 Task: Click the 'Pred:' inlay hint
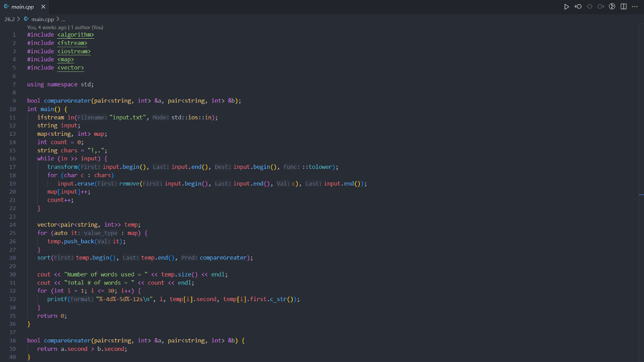190,257
